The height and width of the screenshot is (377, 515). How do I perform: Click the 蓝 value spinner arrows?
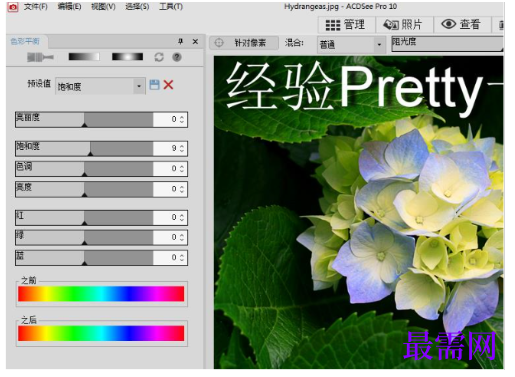coord(182,257)
